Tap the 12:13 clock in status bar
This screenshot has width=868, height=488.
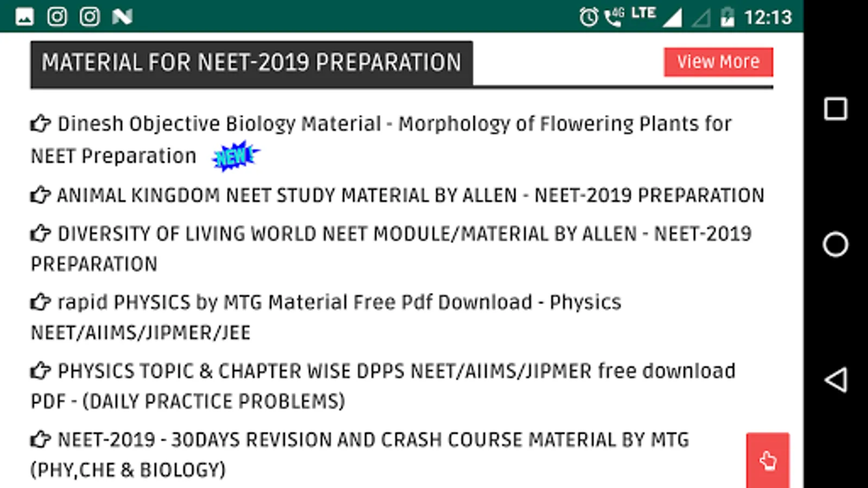coord(768,17)
